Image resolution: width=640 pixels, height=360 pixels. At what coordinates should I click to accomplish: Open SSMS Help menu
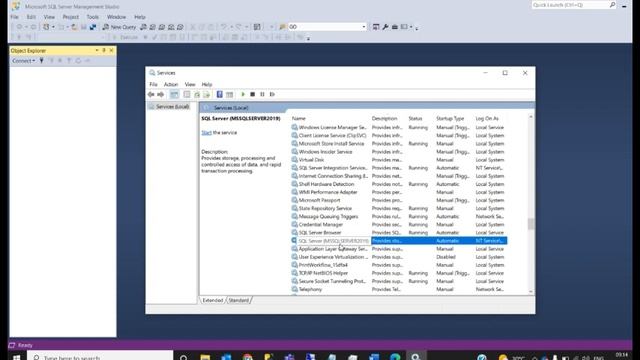(140, 17)
